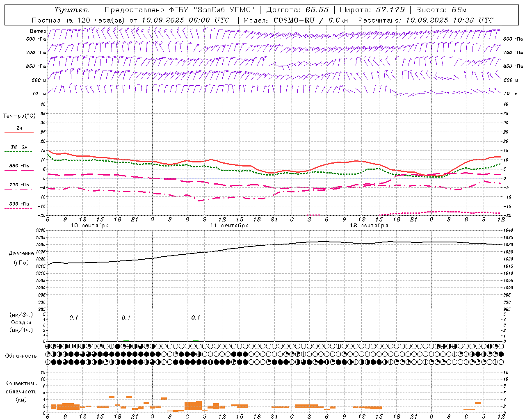Click the (мм/1ч.) precipitation unit label
Screen dimensions: 525x420
(x=21, y=330)
